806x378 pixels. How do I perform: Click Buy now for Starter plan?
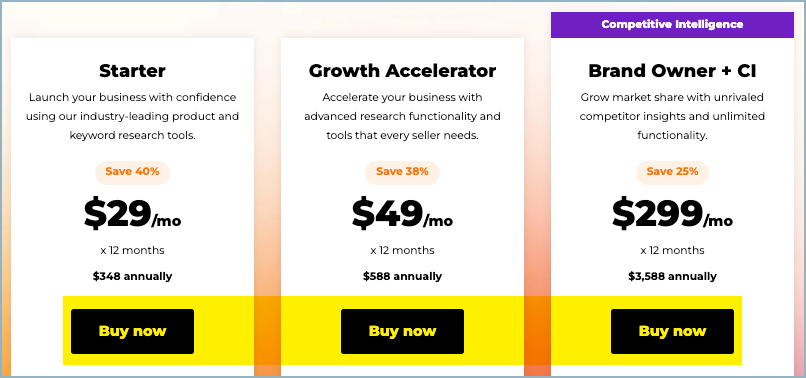pyautogui.click(x=132, y=331)
